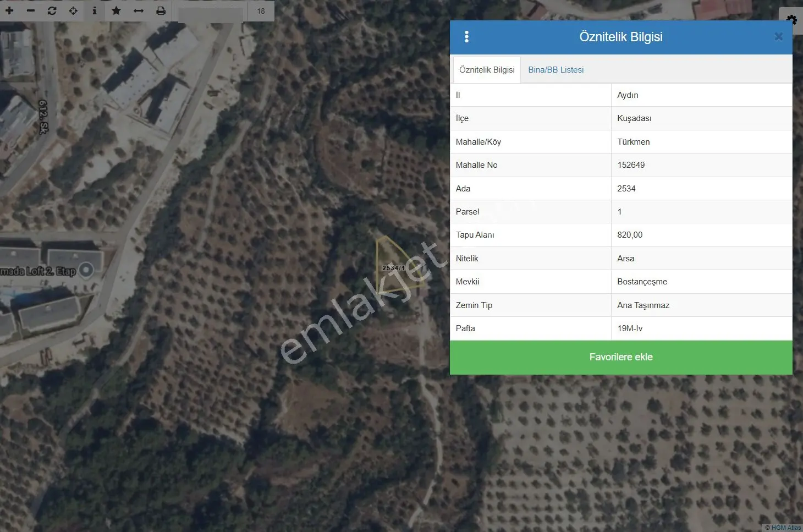Click the 612. Sk. street label
Viewport: 803px width, 532px height.
(43, 117)
